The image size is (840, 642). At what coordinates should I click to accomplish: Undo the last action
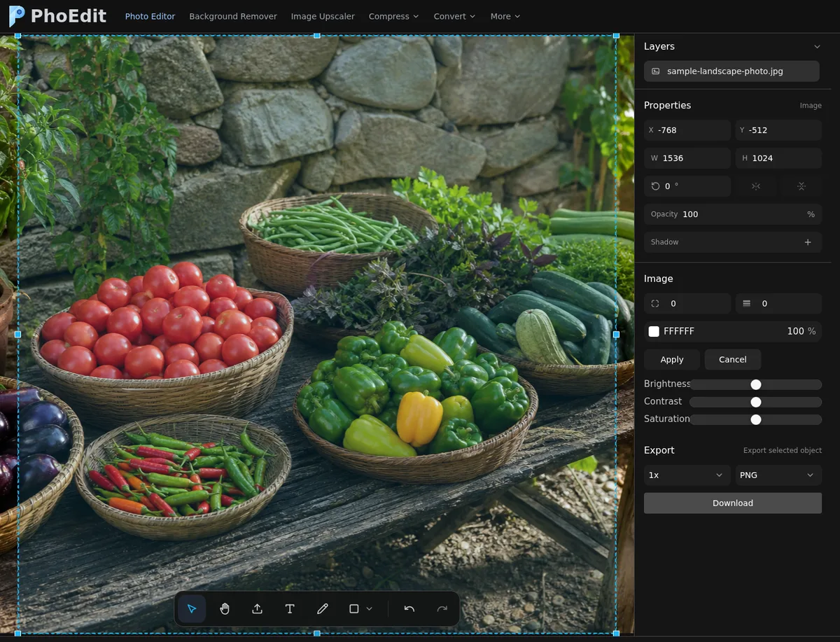tap(409, 609)
